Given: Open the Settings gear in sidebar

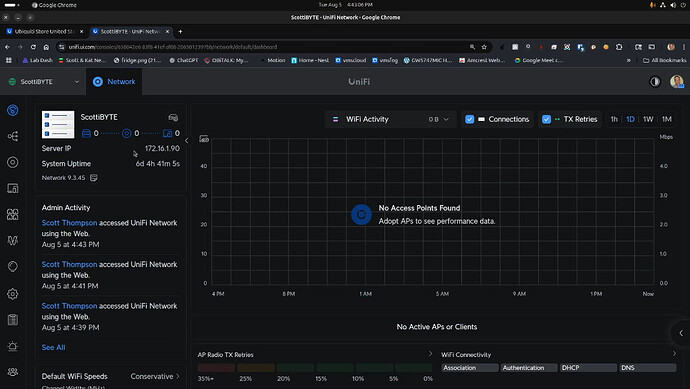Looking at the screenshot, I should [x=13, y=294].
